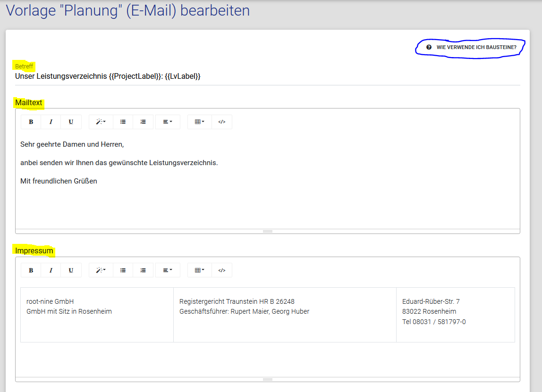Image resolution: width=542 pixels, height=392 pixels.
Task: Open table dropdown in Impressum toolbar
Action: pyautogui.click(x=200, y=270)
